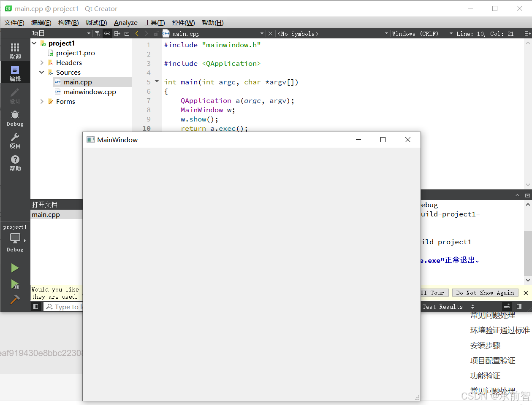Image resolution: width=532 pixels, height=405 pixels.
Task: Click the project panel's close or maximize icon
Action: tap(127, 33)
